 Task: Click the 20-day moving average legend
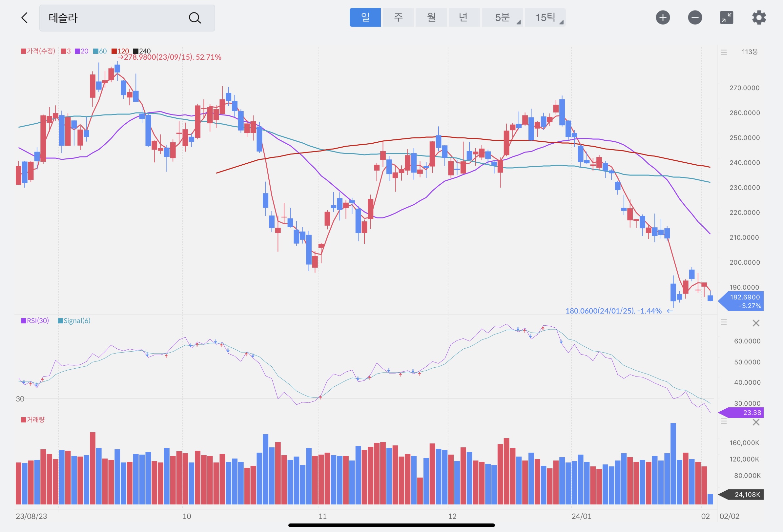82,51
